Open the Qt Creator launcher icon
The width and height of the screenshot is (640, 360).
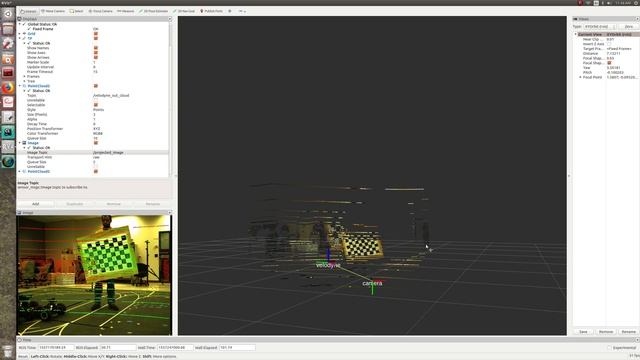pyautogui.click(x=8, y=132)
